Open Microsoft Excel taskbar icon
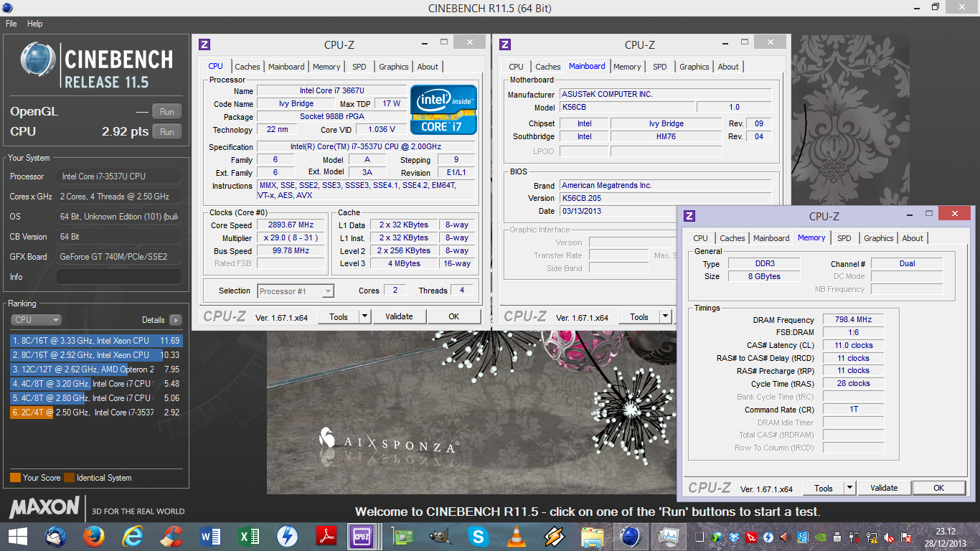This screenshot has height=551, width=980. (x=249, y=536)
